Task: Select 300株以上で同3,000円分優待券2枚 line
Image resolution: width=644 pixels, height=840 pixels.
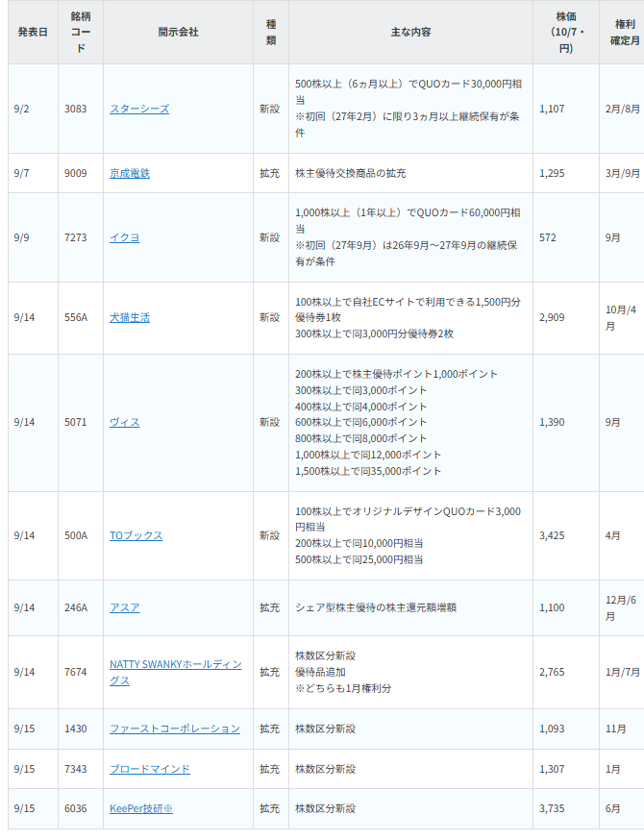Action: pos(375,334)
